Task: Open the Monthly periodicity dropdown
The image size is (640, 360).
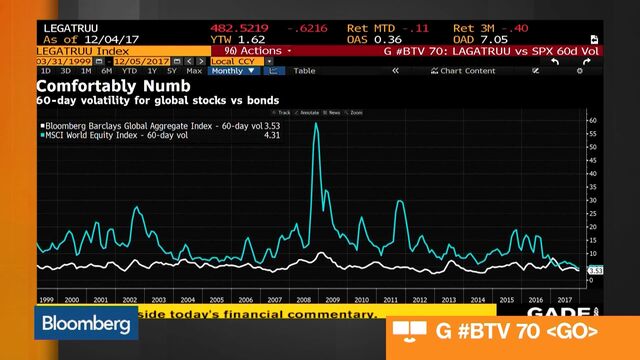Action: pyautogui.click(x=233, y=71)
